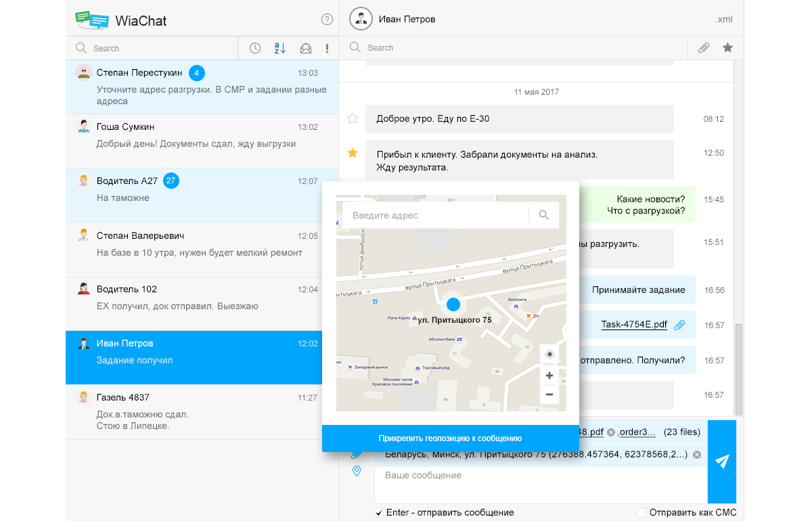
Task: Filter unread messages envelope icon
Action: [306, 48]
